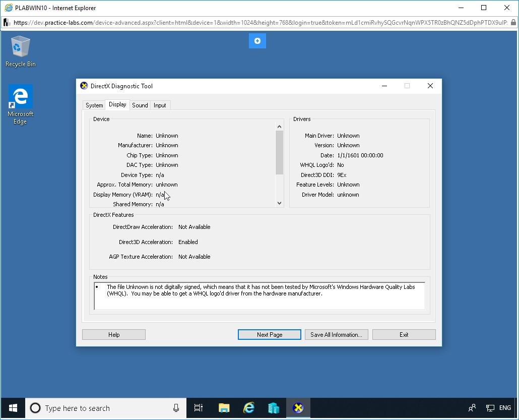Screen dimensions: 519x420
Task: Click the Manufacturer value Unknown
Action: 167,145
